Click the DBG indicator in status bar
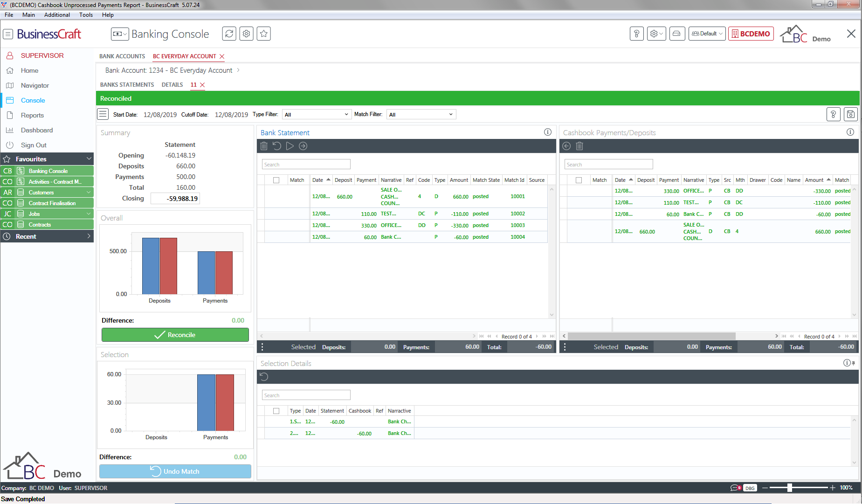Screen dimensions: 862x504 click(750, 488)
